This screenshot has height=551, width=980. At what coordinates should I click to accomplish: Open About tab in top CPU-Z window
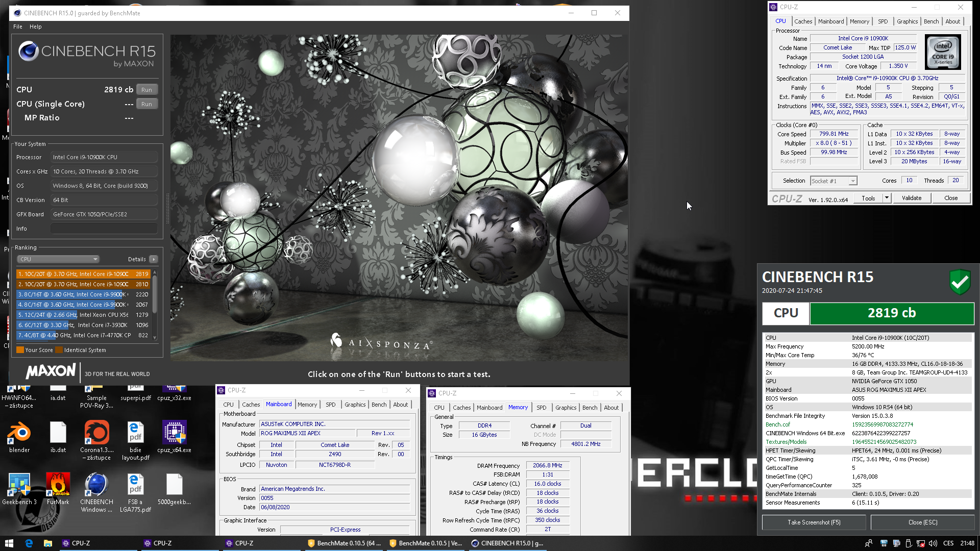tap(952, 21)
